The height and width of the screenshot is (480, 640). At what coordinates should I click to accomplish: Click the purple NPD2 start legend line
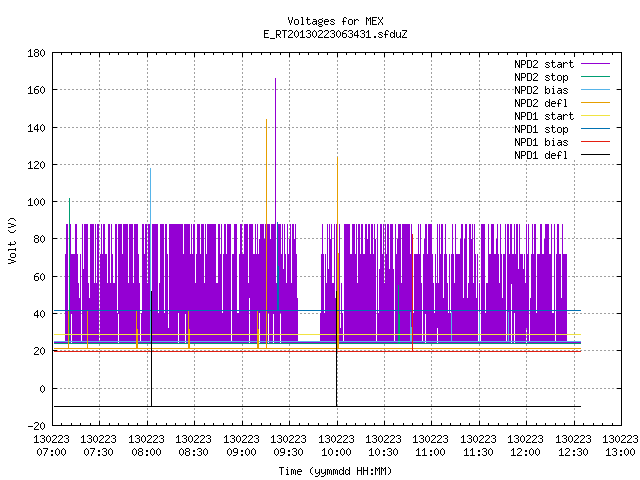tap(595, 64)
